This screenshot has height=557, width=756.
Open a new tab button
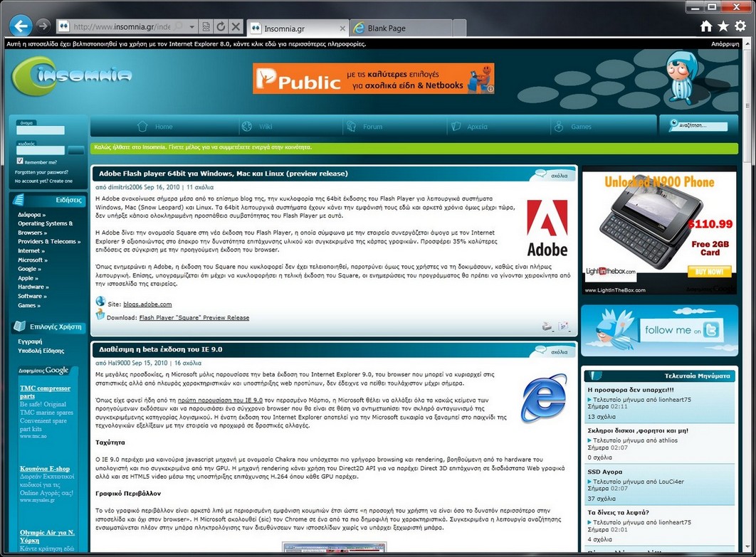(x=459, y=28)
